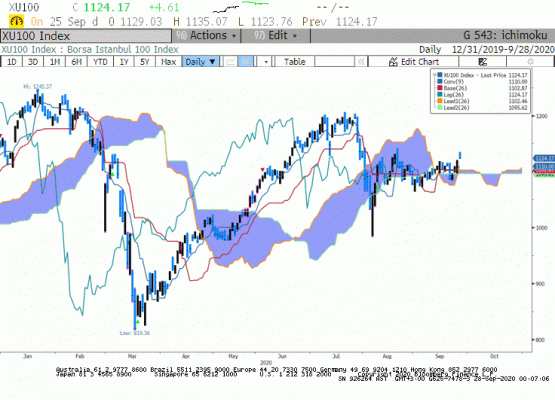Open the Actions dropdown menu
The image size is (555, 400).
click(x=206, y=36)
